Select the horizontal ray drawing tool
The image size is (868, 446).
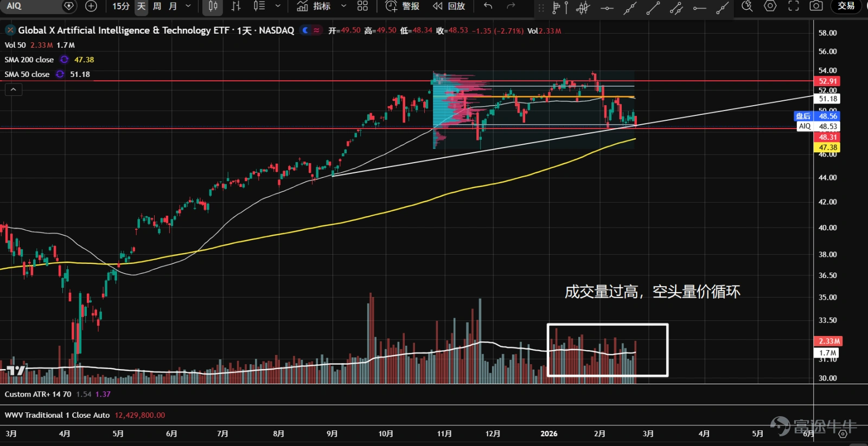[699, 7]
